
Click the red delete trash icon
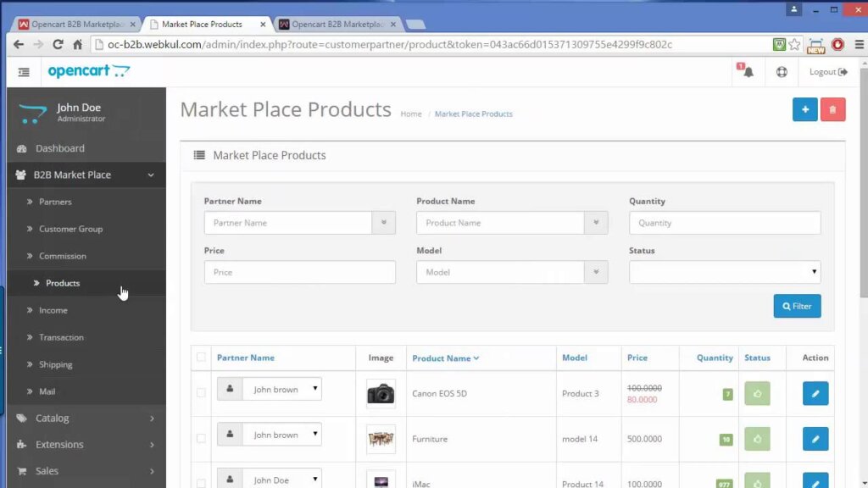tap(832, 109)
